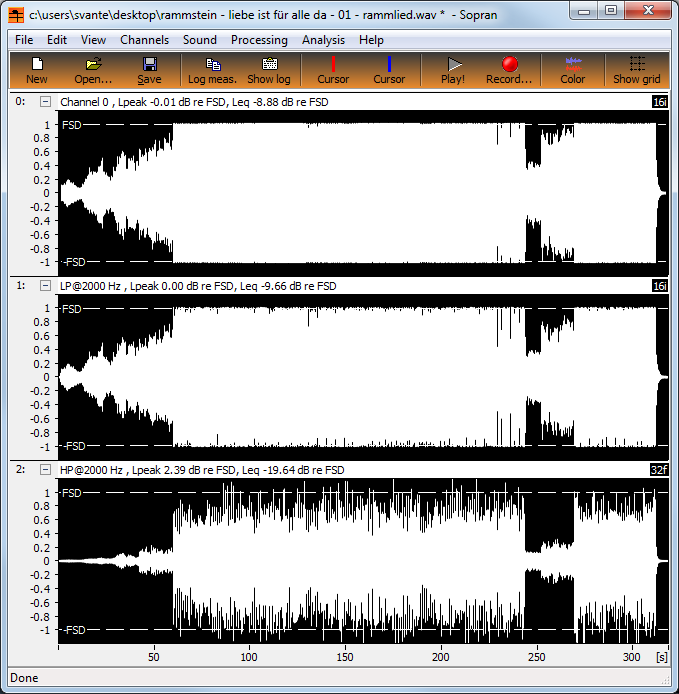This screenshot has width=679, height=694.
Task: Start playback with the Play! button
Action: point(453,70)
